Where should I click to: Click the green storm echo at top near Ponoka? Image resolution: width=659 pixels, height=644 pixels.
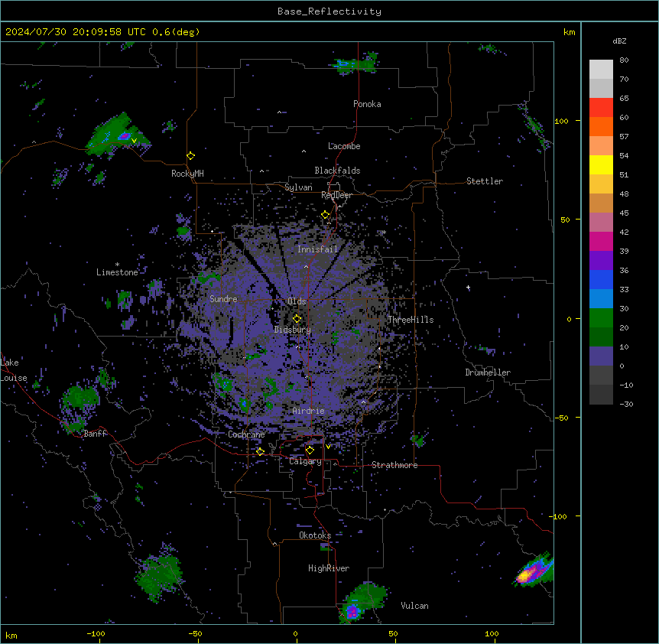point(357,64)
